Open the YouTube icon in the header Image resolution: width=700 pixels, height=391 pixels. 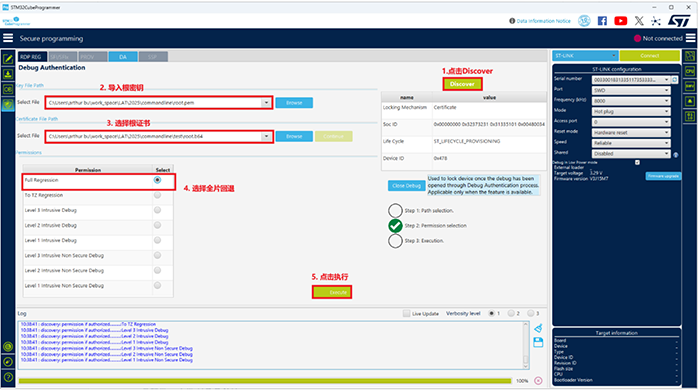(621, 21)
